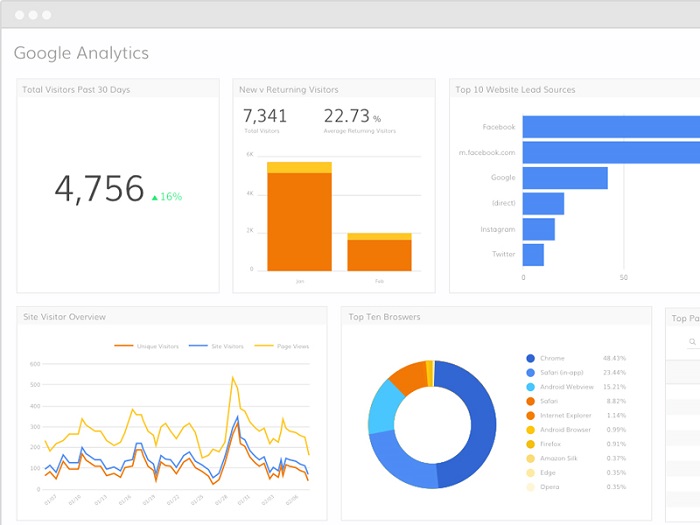Screen dimensions: 700x525
Task: Select the Chrome legend color dot
Action: click(530, 358)
